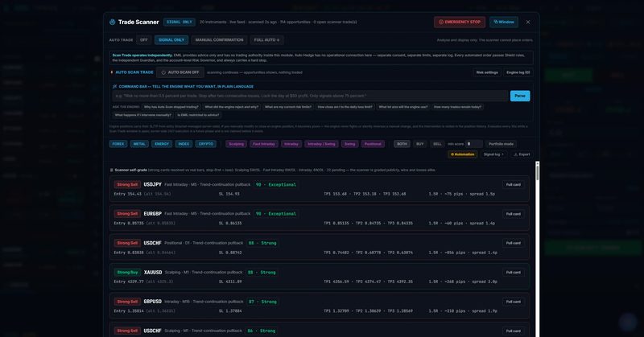Click the Parse button
The image size is (644, 337).
520,96
